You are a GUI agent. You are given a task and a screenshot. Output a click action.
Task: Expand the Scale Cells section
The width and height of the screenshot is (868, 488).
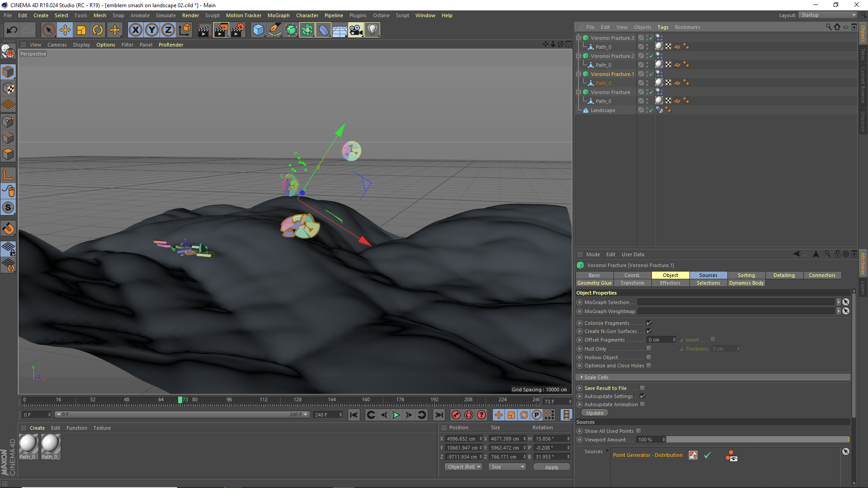coord(581,377)
